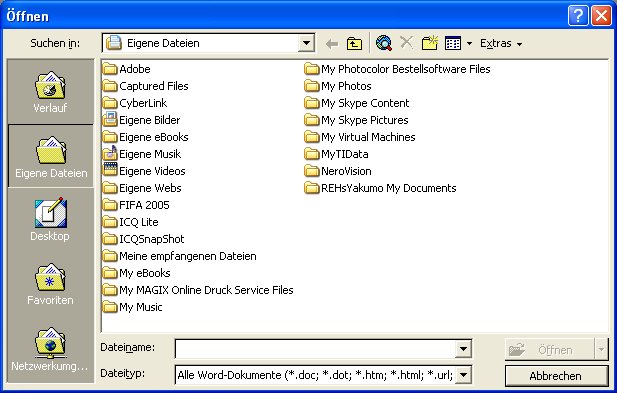The image size is (617, 393).
Task: Select the MyTIData folder
Action: click(336, 154)
